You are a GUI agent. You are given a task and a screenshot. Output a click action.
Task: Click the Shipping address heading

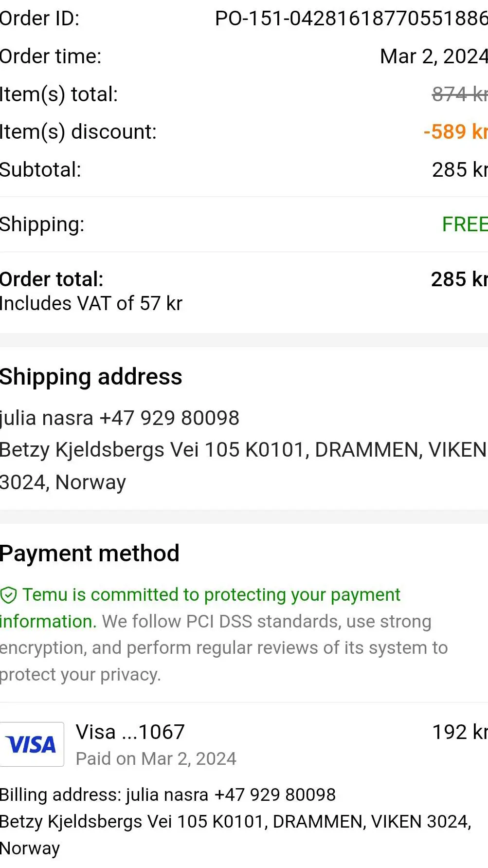coord(91,377)
